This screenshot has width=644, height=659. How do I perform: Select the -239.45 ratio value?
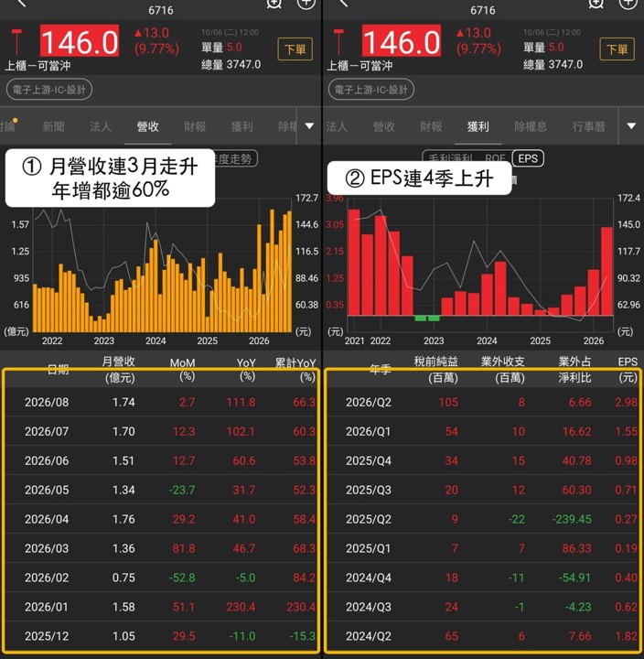[x=572, y=519]
